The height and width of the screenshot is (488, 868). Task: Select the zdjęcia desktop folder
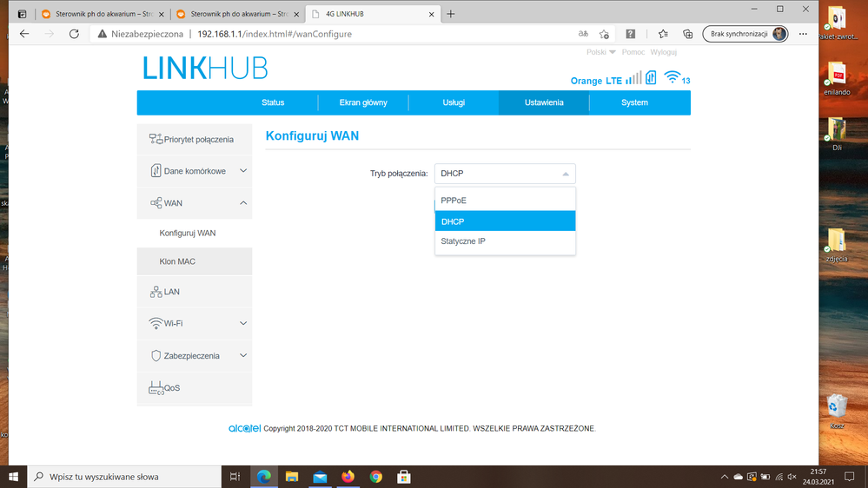tap(837, 245)
